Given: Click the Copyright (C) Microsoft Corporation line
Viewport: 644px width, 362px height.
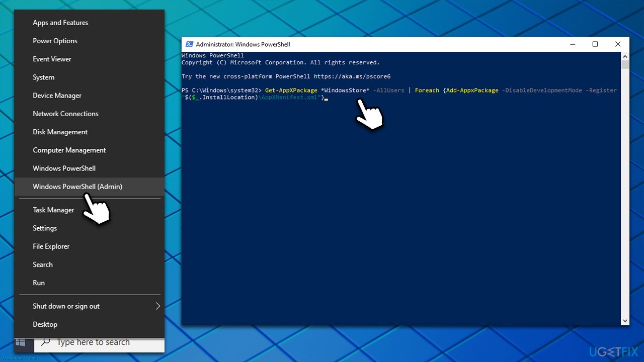Looking at the screenshot, I should click(x=281, y=62).
